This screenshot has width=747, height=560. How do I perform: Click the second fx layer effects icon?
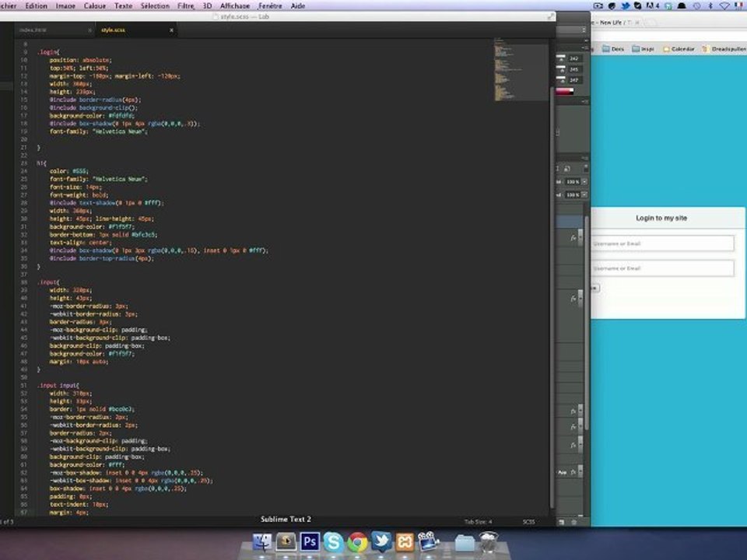point(573,299)
